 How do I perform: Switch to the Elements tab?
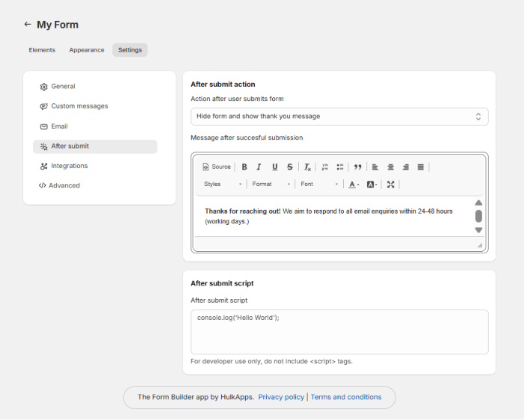(42, 50)
